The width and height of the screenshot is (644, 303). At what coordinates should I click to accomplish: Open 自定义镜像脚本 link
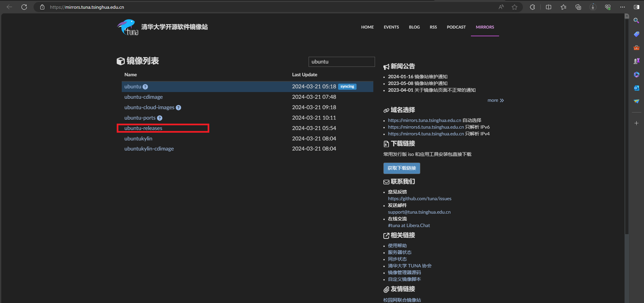[404, 279]
